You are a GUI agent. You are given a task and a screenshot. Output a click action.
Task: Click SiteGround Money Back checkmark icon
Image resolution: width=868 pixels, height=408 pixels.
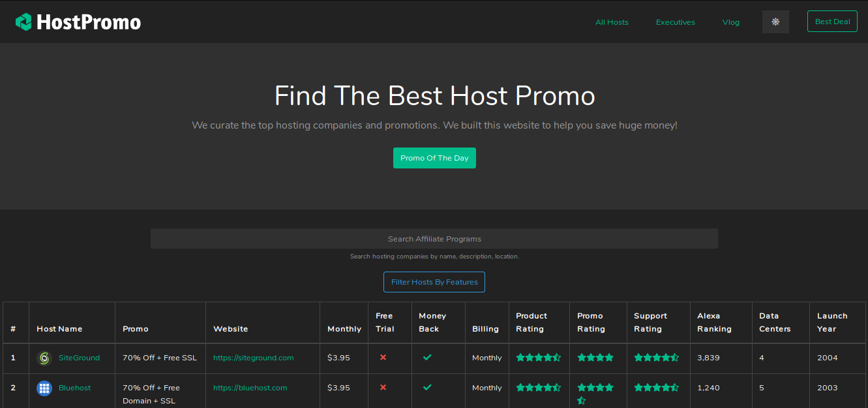[x=427, y=358]
